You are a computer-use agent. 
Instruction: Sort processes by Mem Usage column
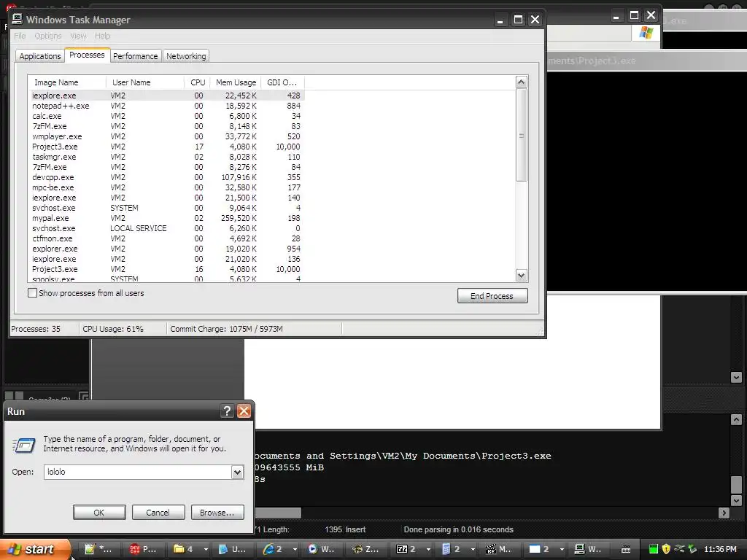tap(236, 82)
